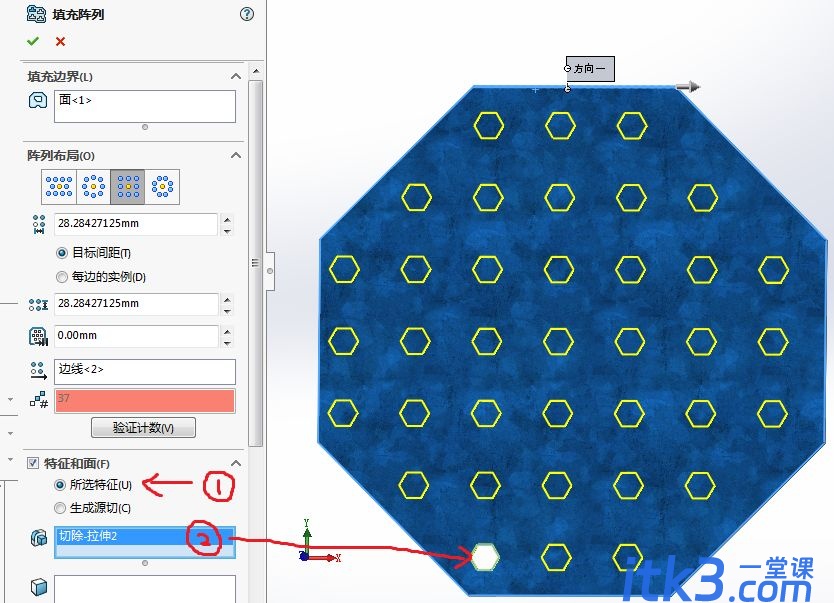Click pattern direction edge icon

tap(38, 371)
